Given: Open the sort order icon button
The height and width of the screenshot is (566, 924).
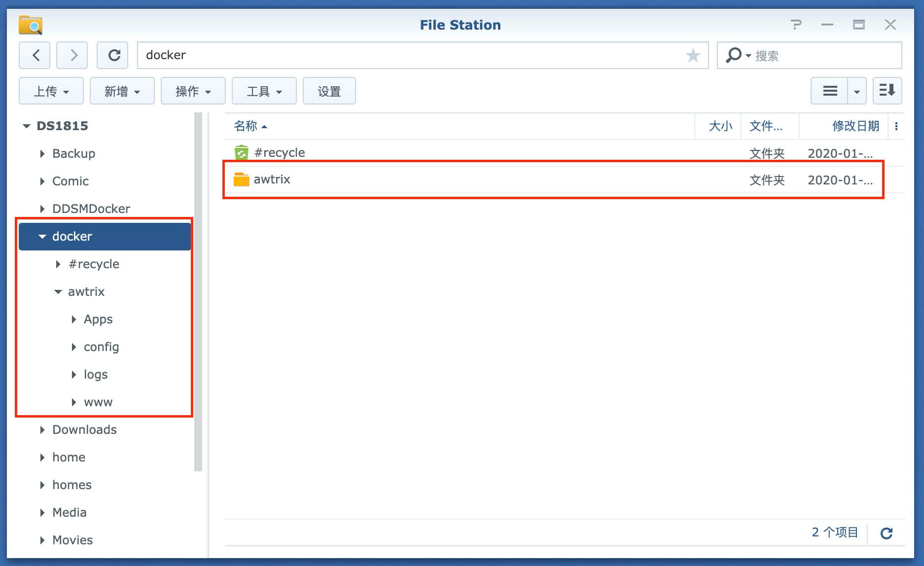Looking at the screenshot, I should click(887, 91).
